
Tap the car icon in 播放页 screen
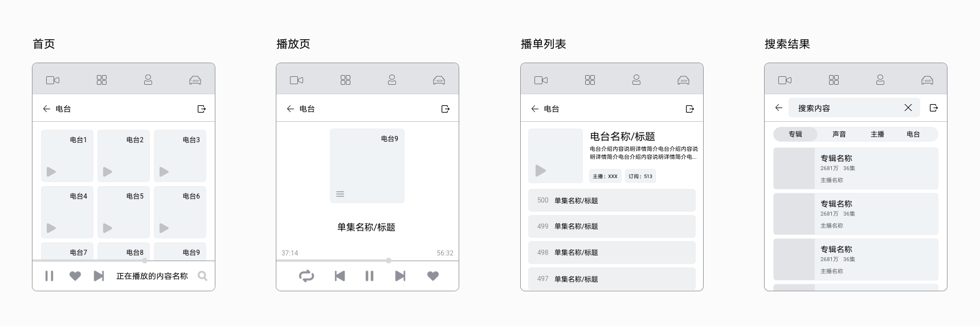tap(439, 80)
